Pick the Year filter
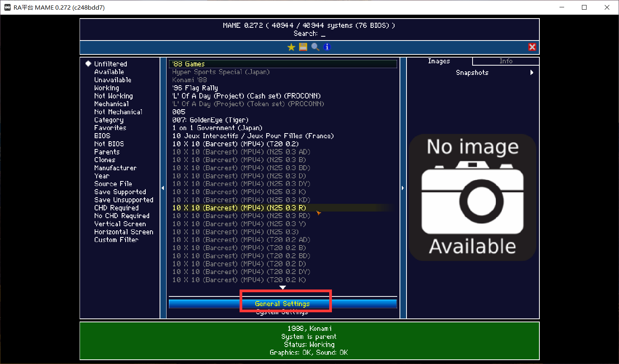Screen dimensions: 619x364 [102, 176]
